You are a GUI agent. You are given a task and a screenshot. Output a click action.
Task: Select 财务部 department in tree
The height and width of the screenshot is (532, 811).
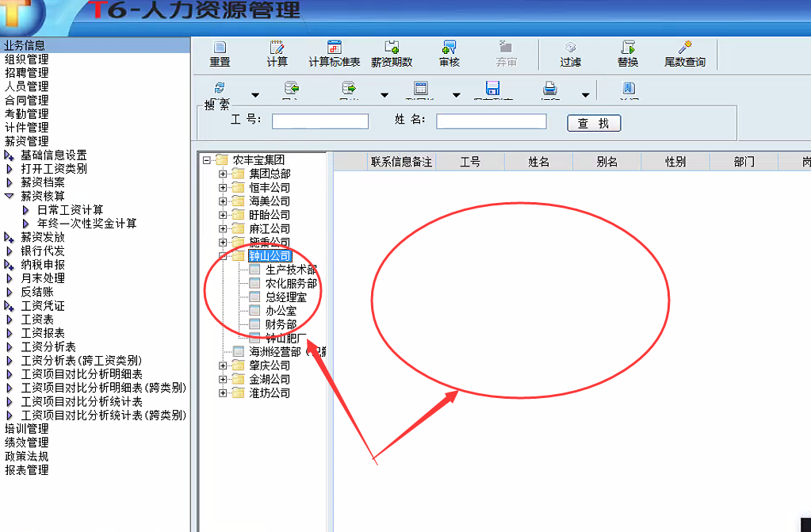pos(281,324)
